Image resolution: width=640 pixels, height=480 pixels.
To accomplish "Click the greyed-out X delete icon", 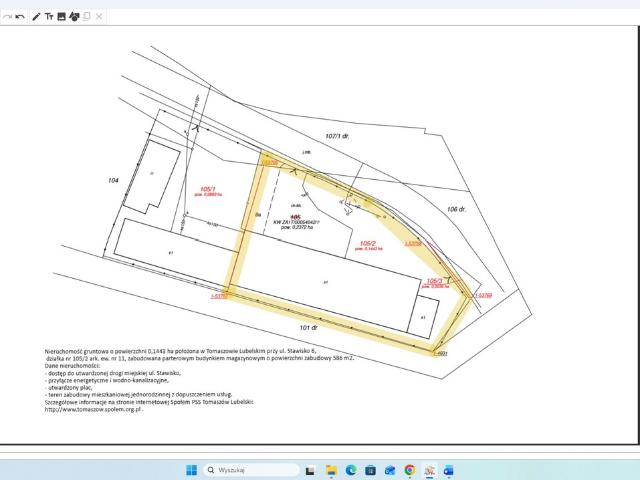I will (x=99, y=17).
